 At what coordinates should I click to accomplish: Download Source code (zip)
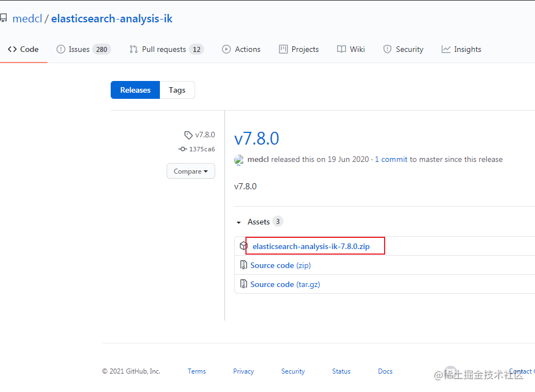tap(281, 265)
